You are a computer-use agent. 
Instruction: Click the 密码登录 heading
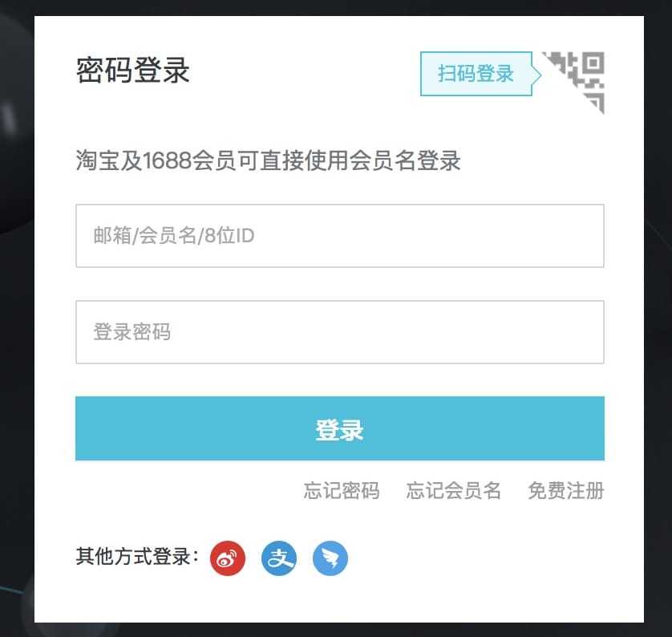(x=133, y=70)
